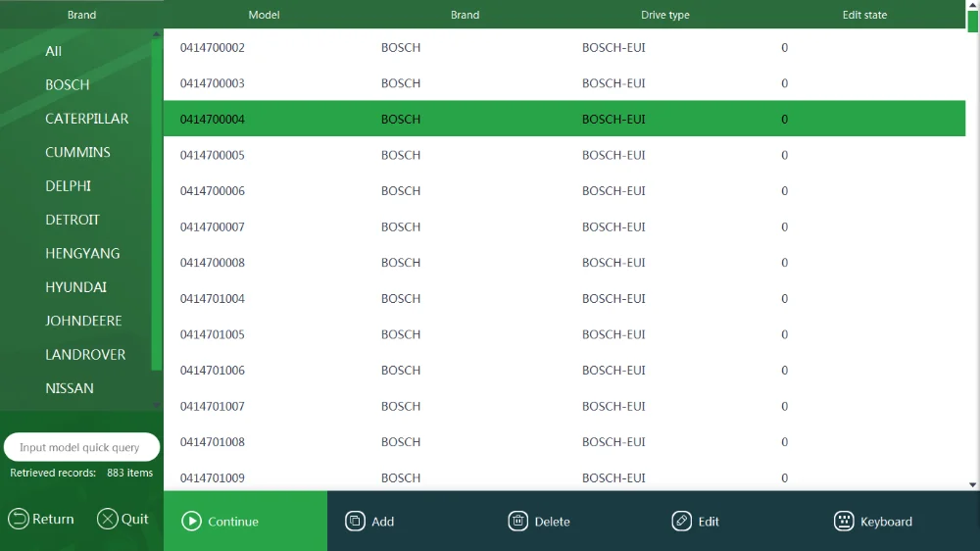Click the brand list scrollbar thumb
The width and height of the screenshot is (980, 551).
(156, 205)
